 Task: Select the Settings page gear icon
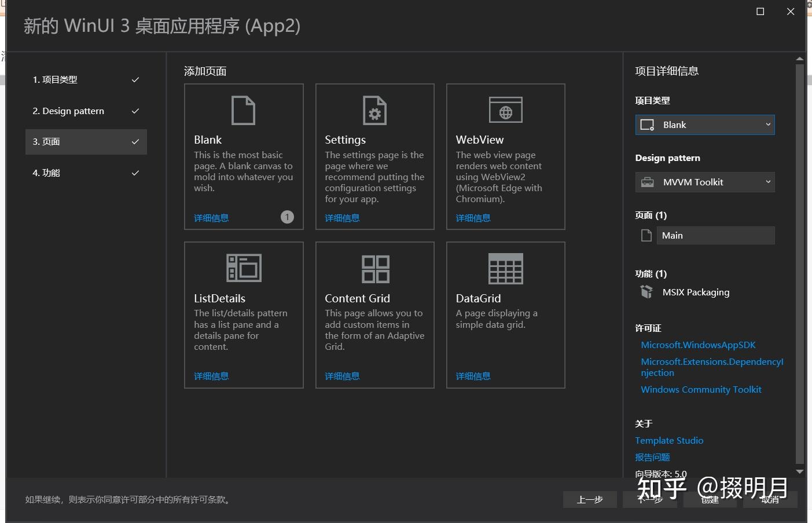374,110
